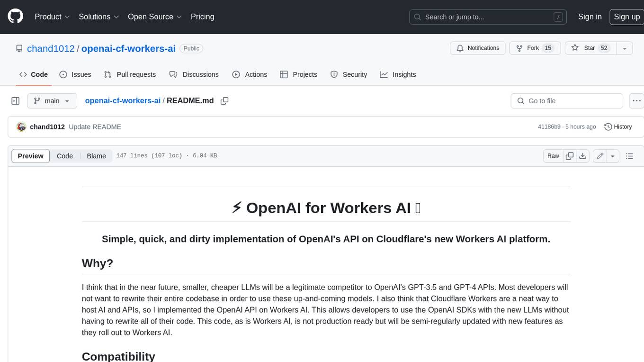Open openai-cf-workers-ai breadcrumb link

(123, 100)
